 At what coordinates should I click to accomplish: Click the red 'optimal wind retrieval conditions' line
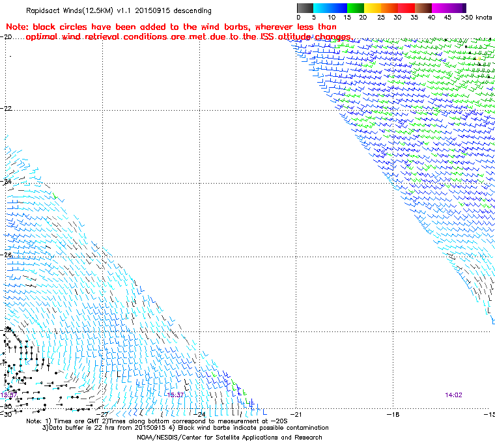(x=189, y=37)
